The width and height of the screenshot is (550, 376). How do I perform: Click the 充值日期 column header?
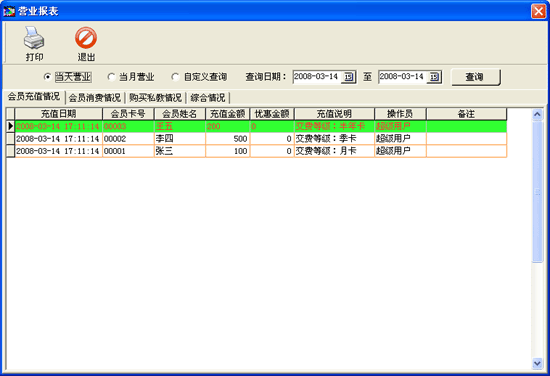[x=59, y=114]
